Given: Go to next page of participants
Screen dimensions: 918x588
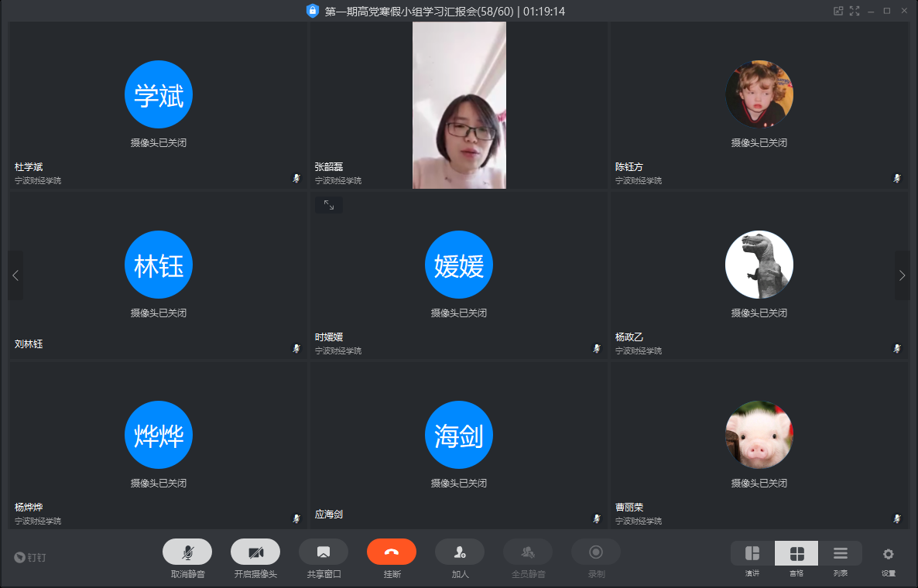Looking at the screenshot, I should tap(902, 275).
